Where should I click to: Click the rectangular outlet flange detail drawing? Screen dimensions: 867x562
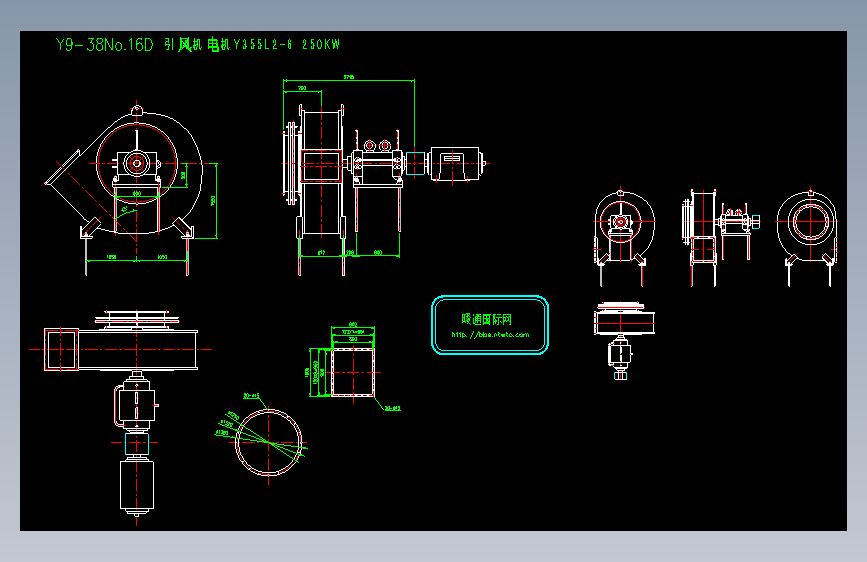(x=353, y=365)
